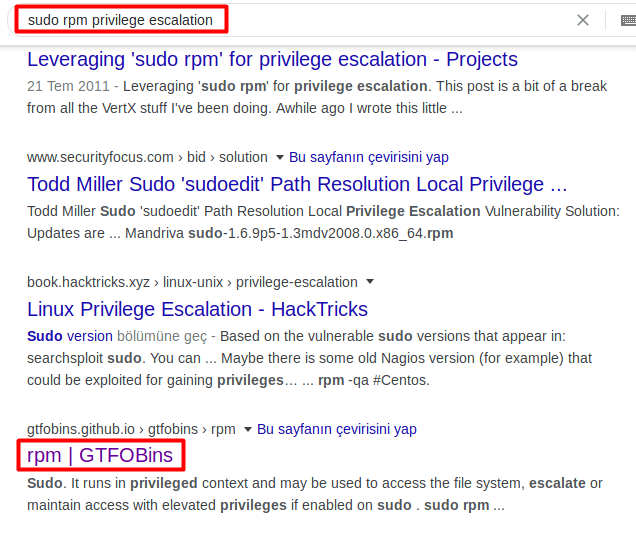Open the 'rpm | GTFOBins' result
The width and height of the screenshot is (636, 534).
100,456
